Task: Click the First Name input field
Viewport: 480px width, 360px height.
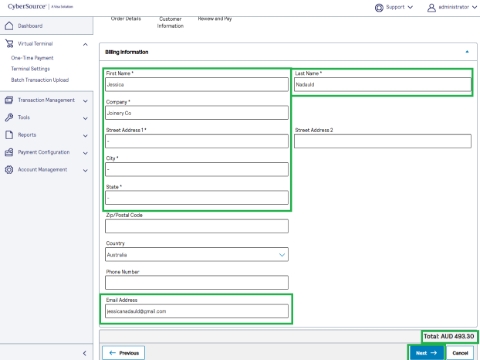Action: pos(197,85)
